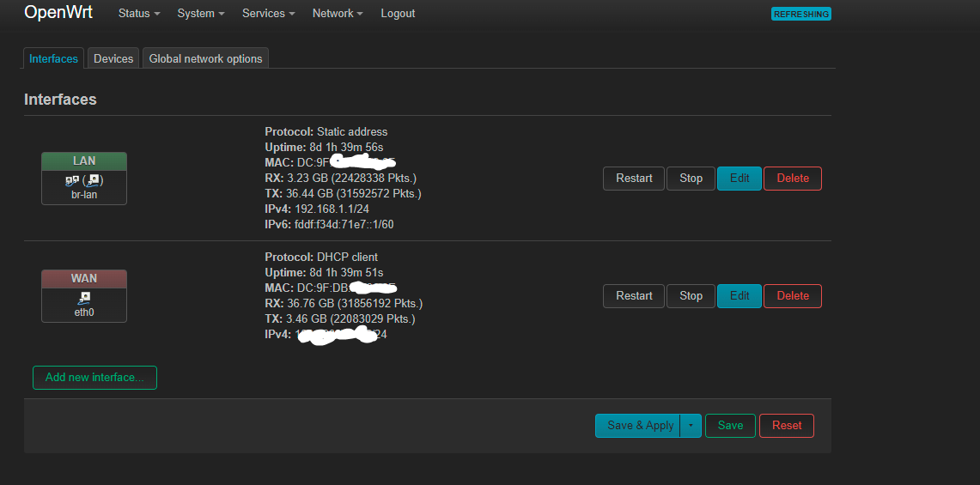Click the green LAN interface badge
Image resolution: width=980 pixels, height=485 pixels.
[x=84, y=161]
